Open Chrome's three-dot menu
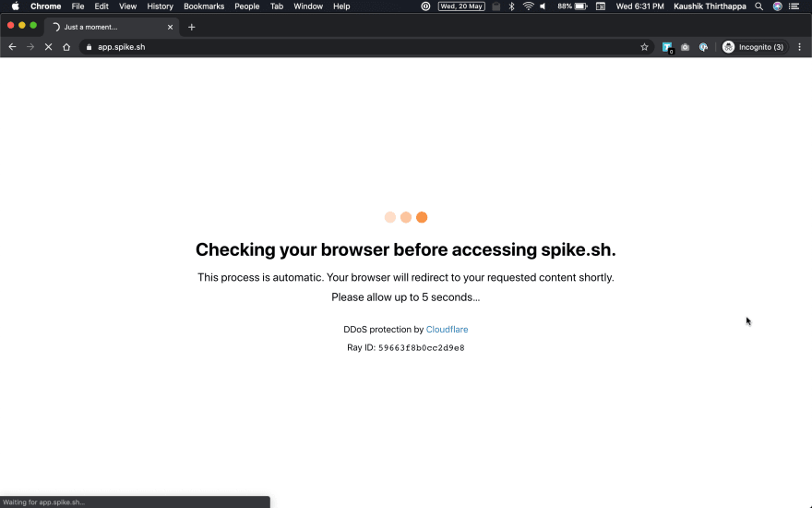 click(x=800, y=47)
